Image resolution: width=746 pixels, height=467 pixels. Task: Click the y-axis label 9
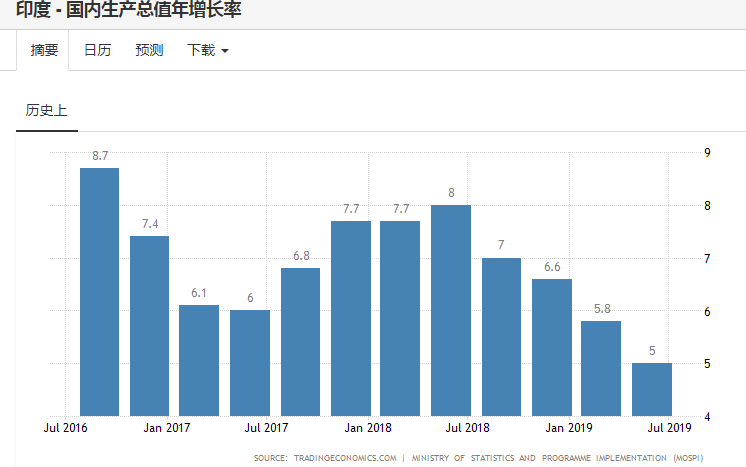707,153
